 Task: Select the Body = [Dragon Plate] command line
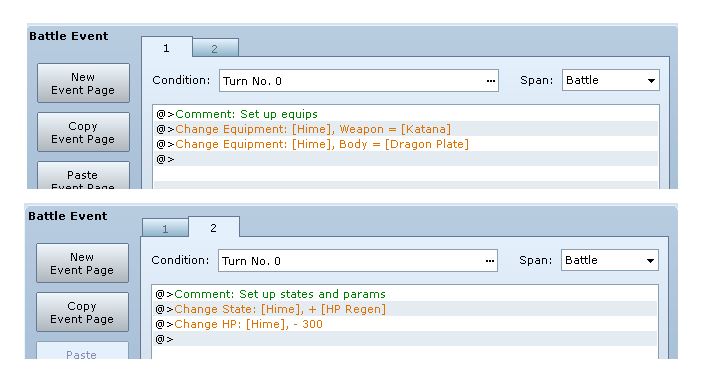pos(407,144)
